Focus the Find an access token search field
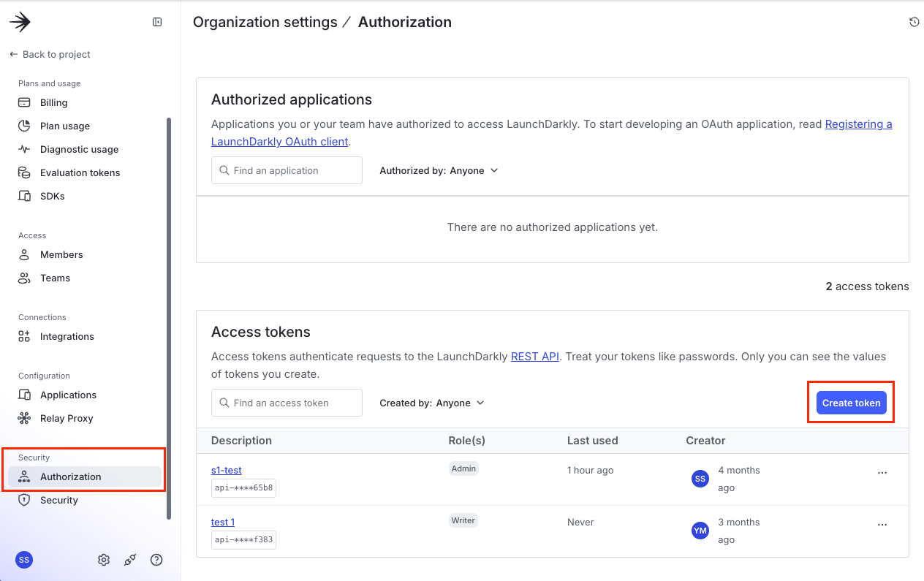Viewport: 924px width, 581px height. (x=287, y=403)
